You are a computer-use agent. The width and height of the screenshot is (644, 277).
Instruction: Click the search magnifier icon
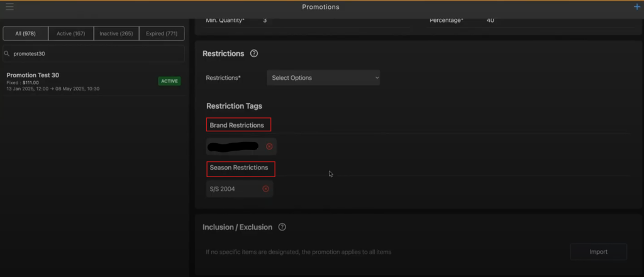click(7, 53)
